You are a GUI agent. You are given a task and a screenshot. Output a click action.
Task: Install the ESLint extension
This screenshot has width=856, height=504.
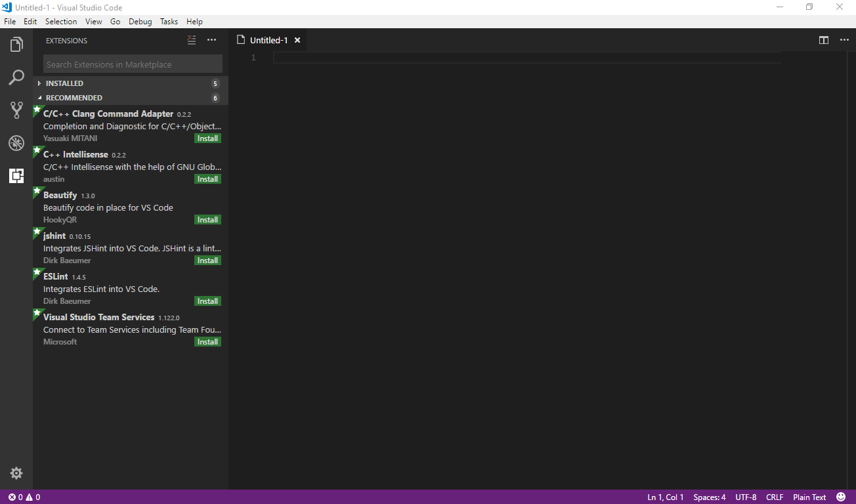(x=207, y=301)
